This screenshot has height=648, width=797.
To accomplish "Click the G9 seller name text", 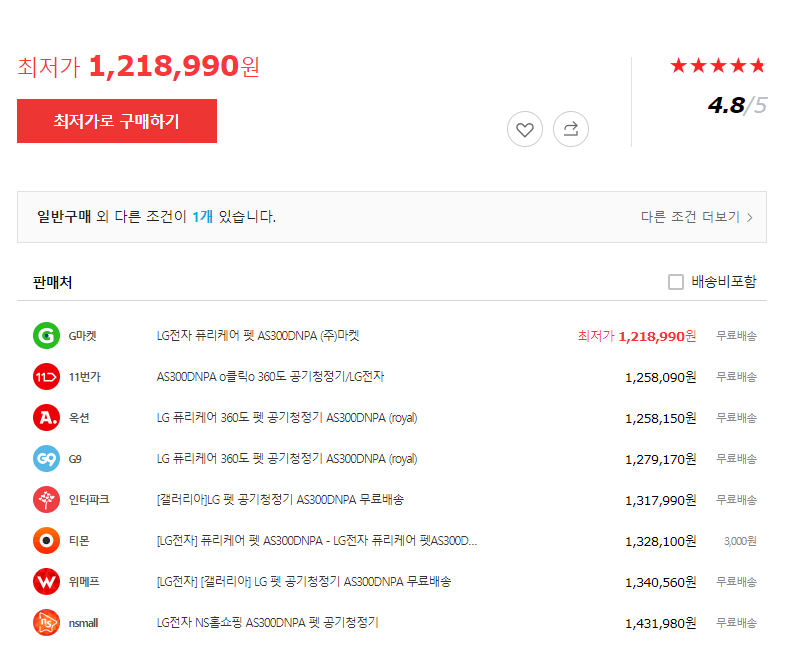I will tap(75, 459).
